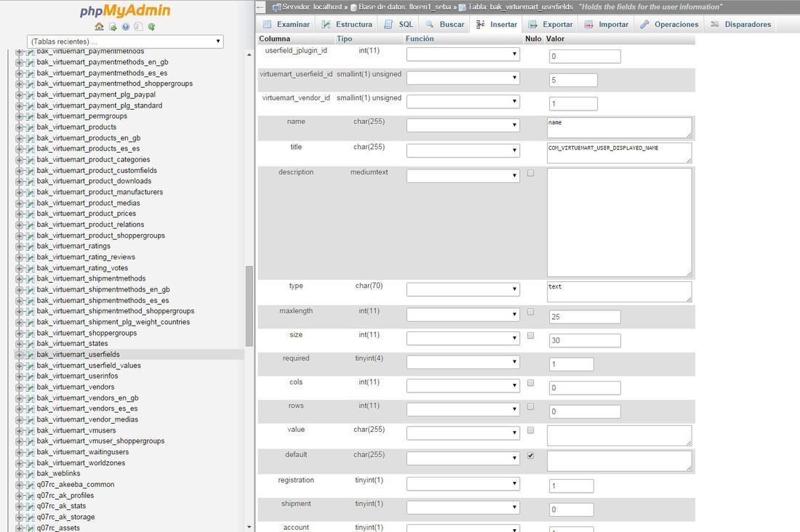Open the bak_virtuemart_userfield_values table link

pyautogui.click(x=89, y=366)
